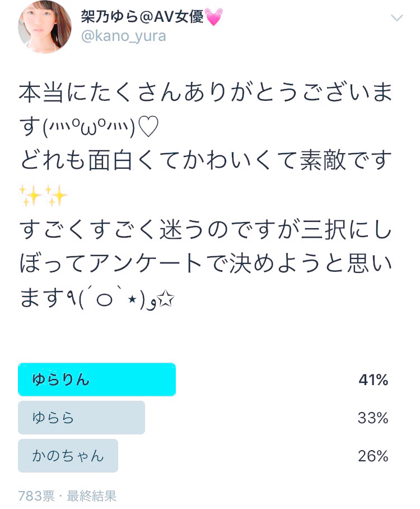Viewport: 420px width, 509px height.
Task: Click the pink heart emoji beside name
Action: 214,17
